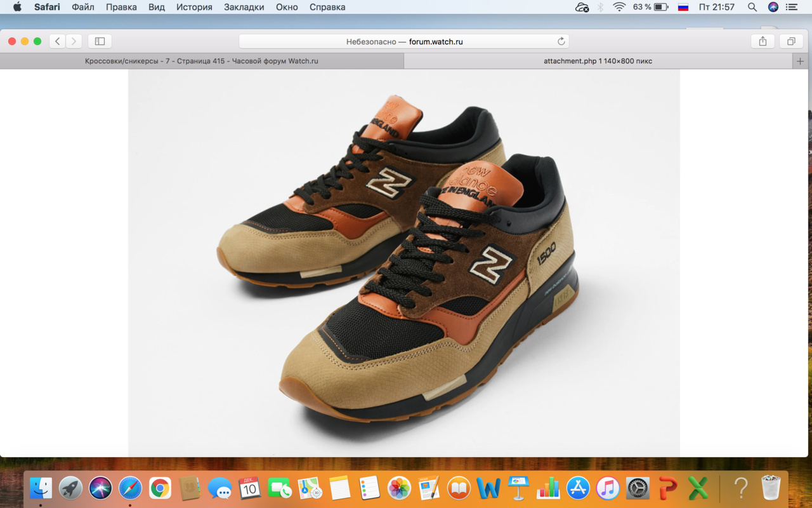Open Siri from the Dock
The image size is (812, 508).
click(x=100, y=488)
